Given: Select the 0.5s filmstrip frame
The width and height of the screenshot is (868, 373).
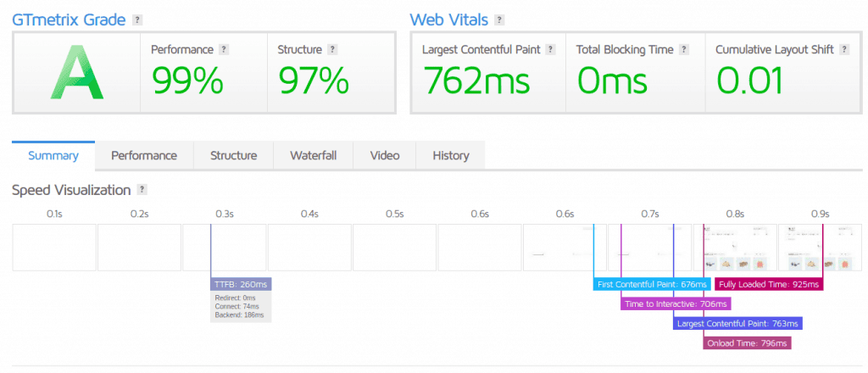Looking at the screenshot, I should (395, 248).
